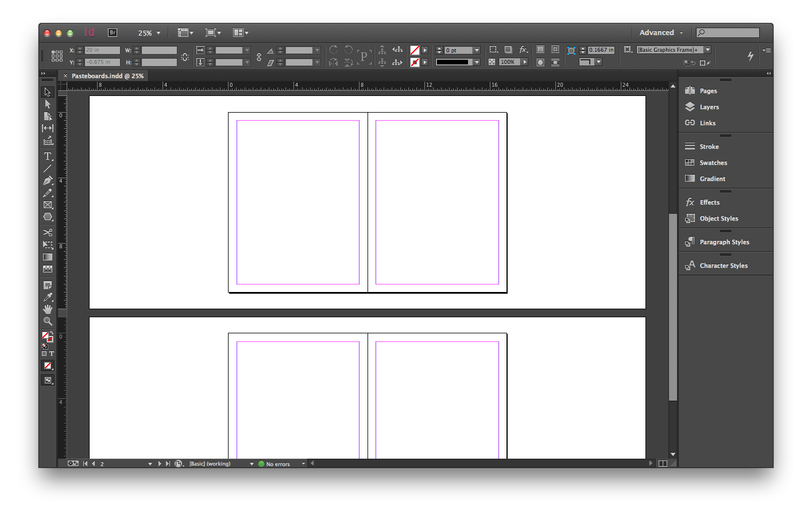Enable Wrap Around Bounding Box
The image size is (812, 519).
click(555, 50)
